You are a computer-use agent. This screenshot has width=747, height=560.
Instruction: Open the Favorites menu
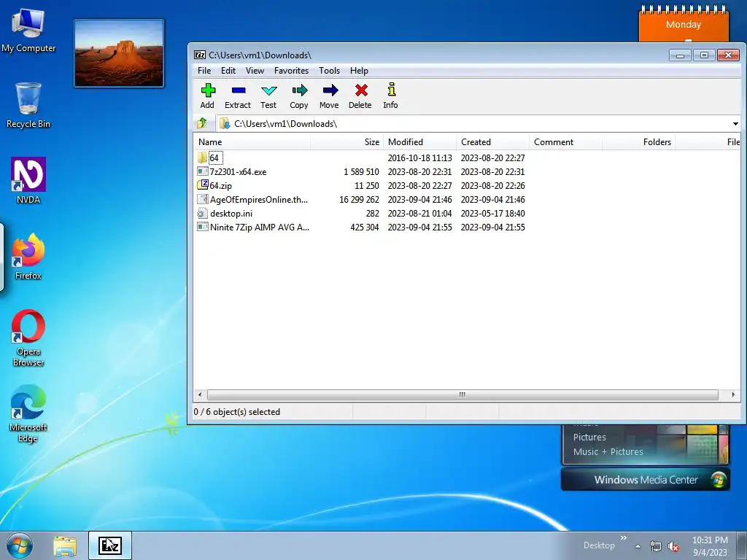coord(292,71)
